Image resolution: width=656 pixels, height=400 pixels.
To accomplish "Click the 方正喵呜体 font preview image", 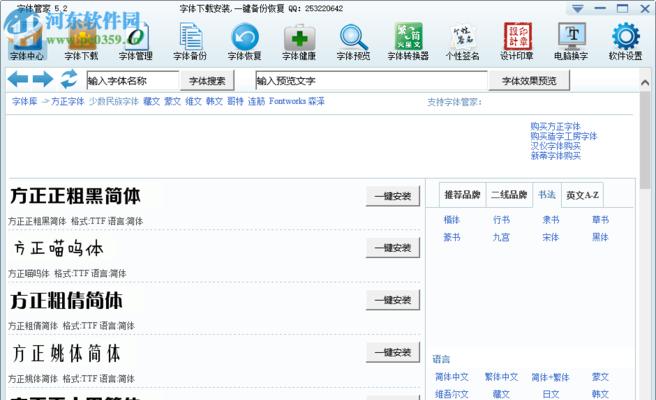I will [58, 248].
